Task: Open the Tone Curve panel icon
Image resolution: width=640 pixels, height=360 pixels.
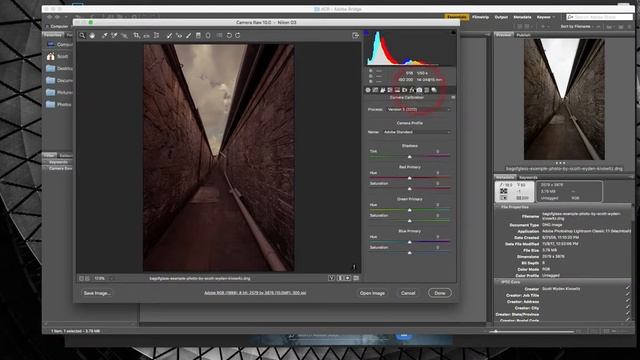Action: [375, 90]
